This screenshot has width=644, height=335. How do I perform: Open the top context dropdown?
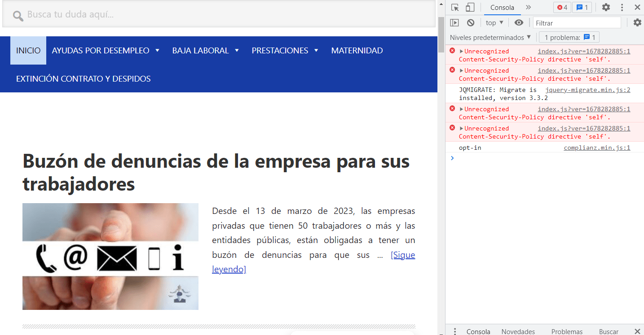click(494, 22)
